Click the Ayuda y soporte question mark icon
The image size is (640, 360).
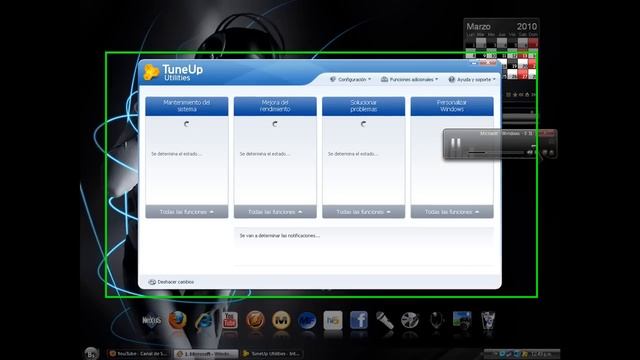[451, 79]
